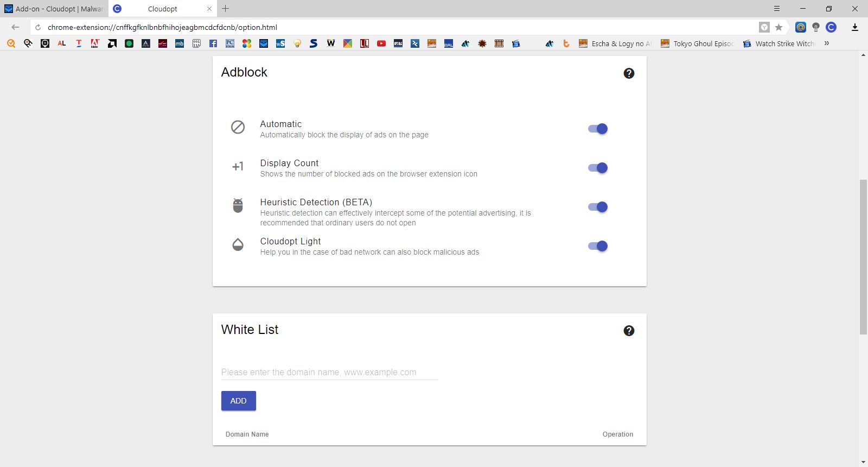Open White List help question mark icon
This screenshot has width=868, height=467.
(629, 331)
